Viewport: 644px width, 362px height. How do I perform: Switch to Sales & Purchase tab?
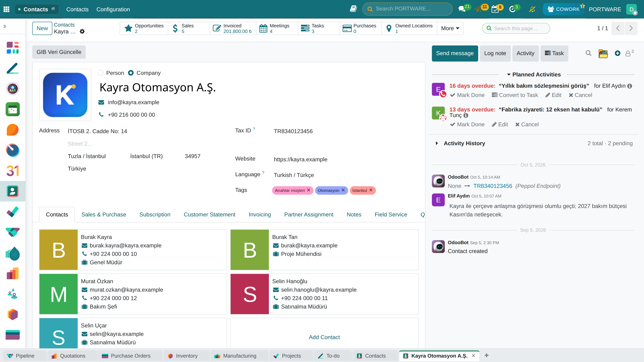coord(103,215)
